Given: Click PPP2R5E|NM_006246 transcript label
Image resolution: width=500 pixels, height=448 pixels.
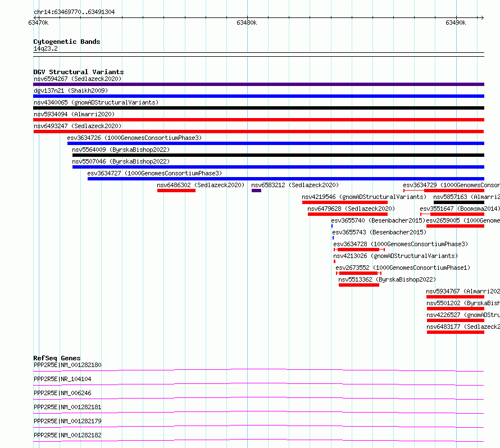Looking at the screenshot, I should 62,393.
